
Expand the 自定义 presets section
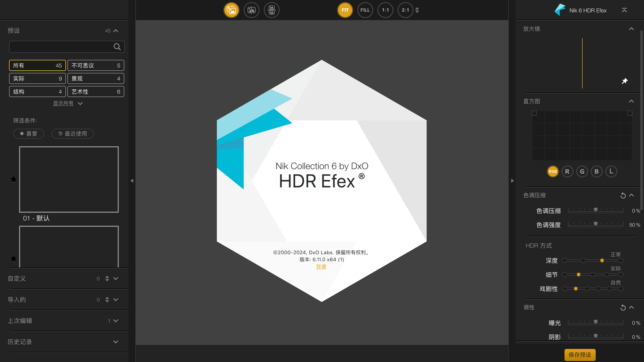click(x=116, y=279)
